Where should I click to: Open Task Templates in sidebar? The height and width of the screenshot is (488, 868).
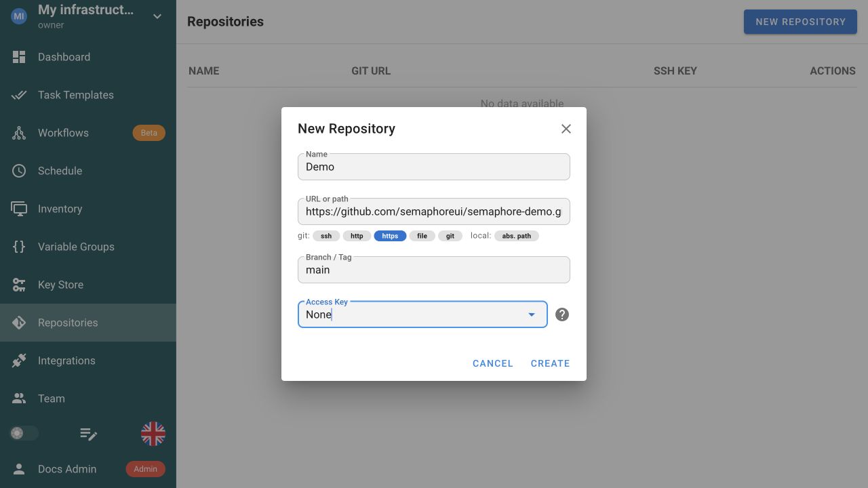click(88, 95)
